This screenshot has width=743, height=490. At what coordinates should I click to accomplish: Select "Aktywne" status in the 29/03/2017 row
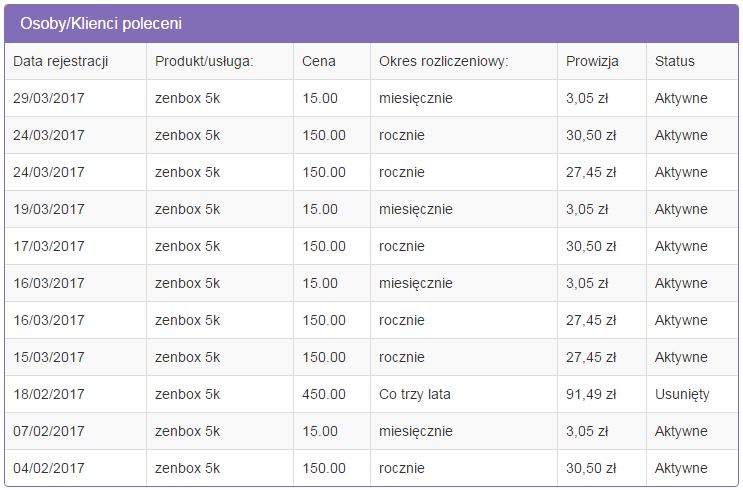[x=681, y=98]
